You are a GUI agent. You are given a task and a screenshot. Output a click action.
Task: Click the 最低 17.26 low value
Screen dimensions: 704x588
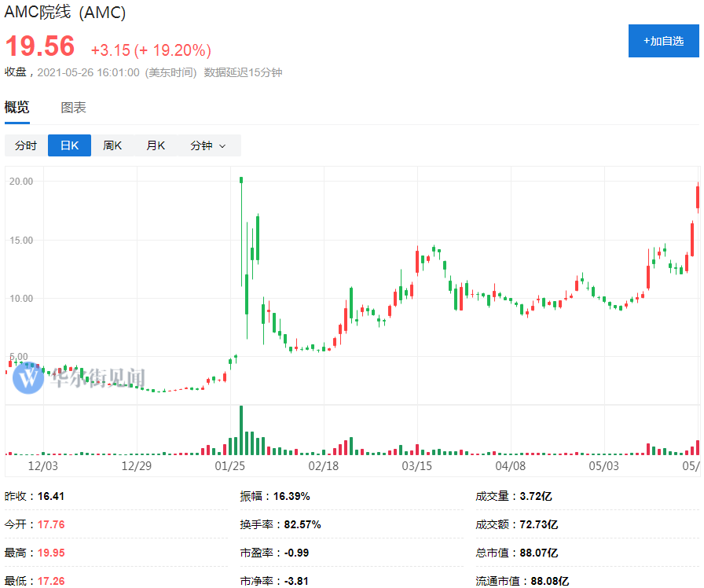pos(51,581)
